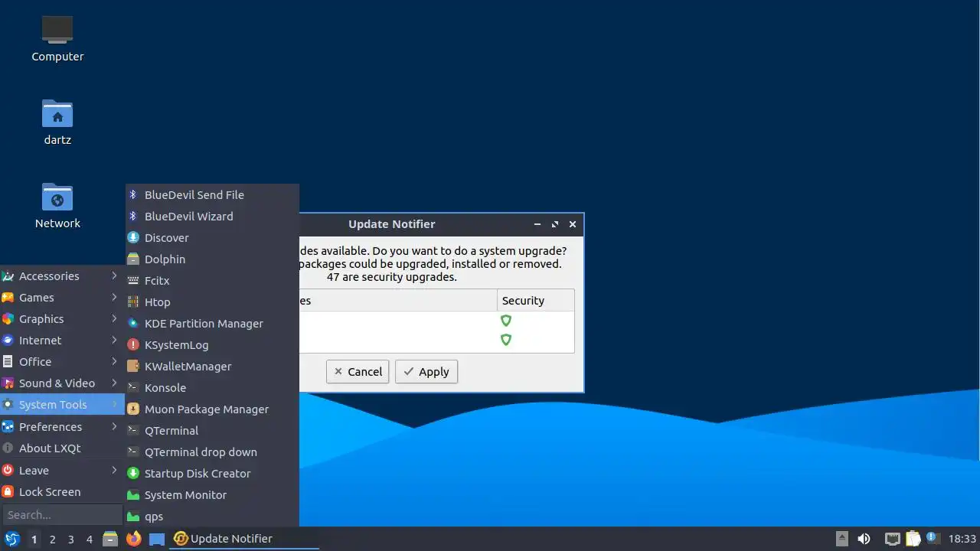Launch Startup Disk Creator

point(212,473)
